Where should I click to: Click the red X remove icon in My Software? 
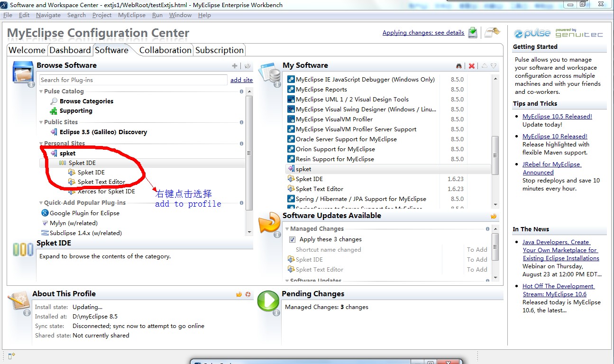point(472,66)
